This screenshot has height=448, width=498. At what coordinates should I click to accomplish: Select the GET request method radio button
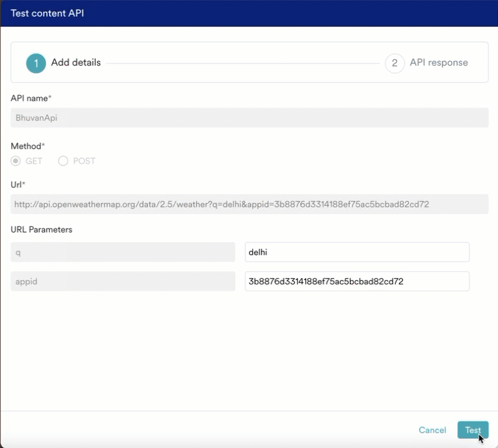[x=14, y=161]
